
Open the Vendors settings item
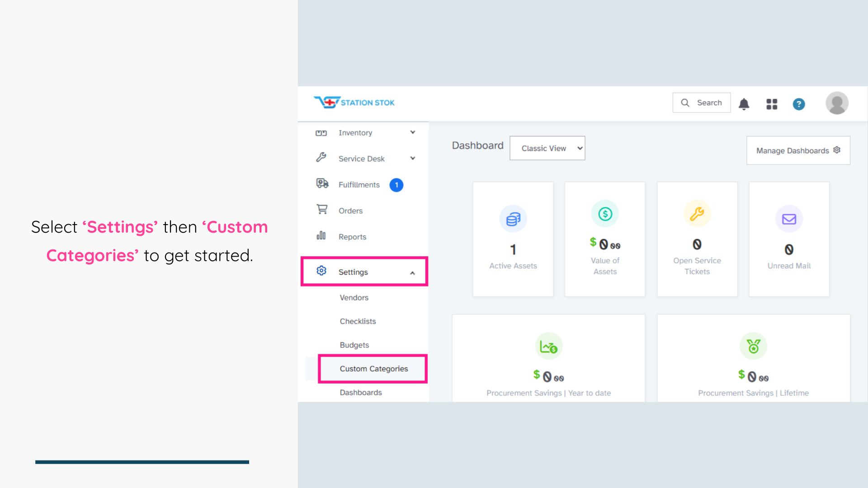tap(354, 298)
